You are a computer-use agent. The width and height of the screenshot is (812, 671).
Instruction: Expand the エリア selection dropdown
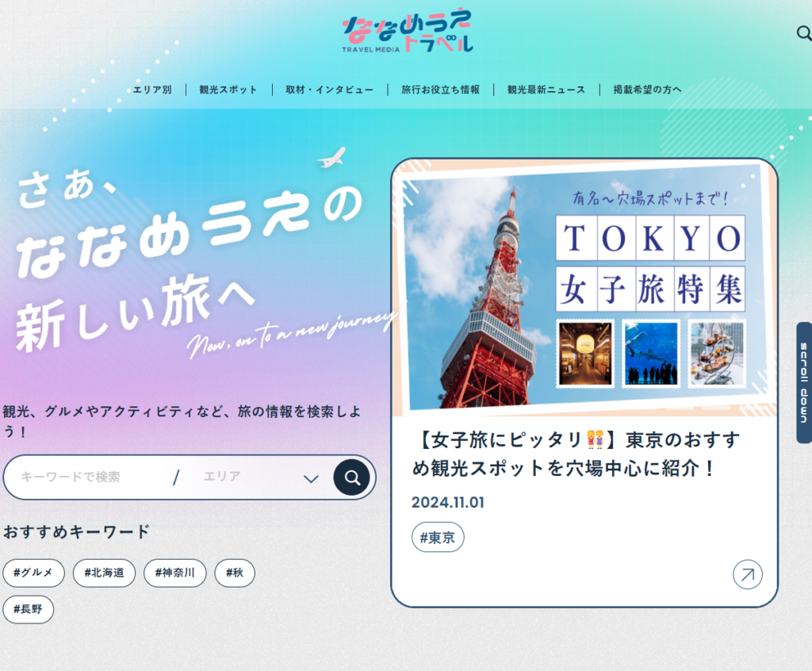(310, 477)
